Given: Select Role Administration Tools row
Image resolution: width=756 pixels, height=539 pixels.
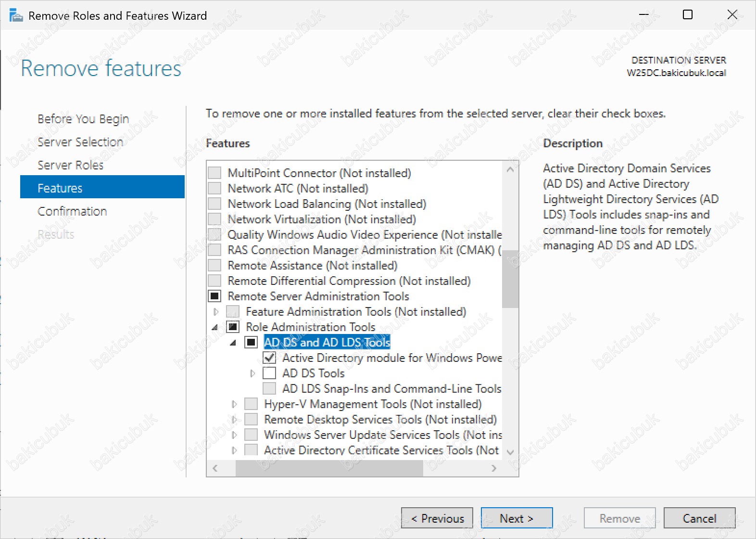Looking at the screenshot, I should (311, 327).
